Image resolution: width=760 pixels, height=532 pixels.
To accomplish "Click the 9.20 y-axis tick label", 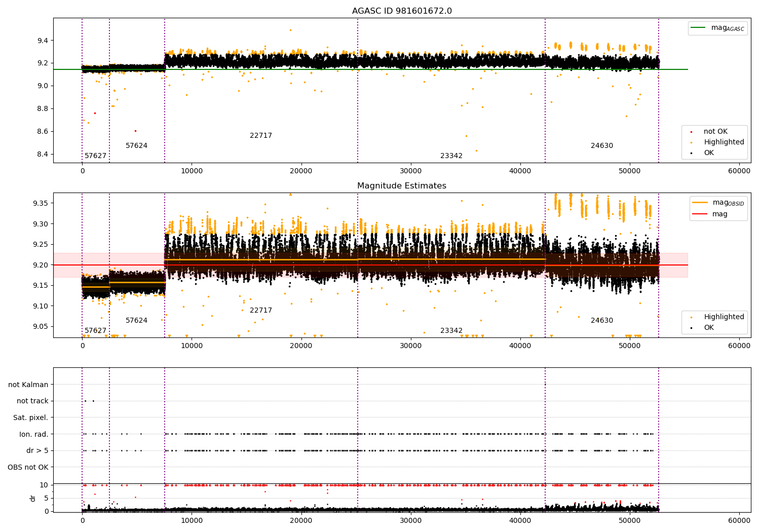I will [41, 265].
